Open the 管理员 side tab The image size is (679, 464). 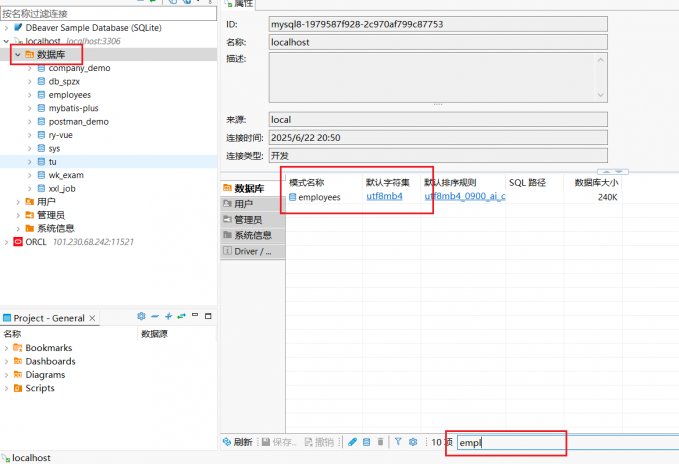tap(247, 220)
